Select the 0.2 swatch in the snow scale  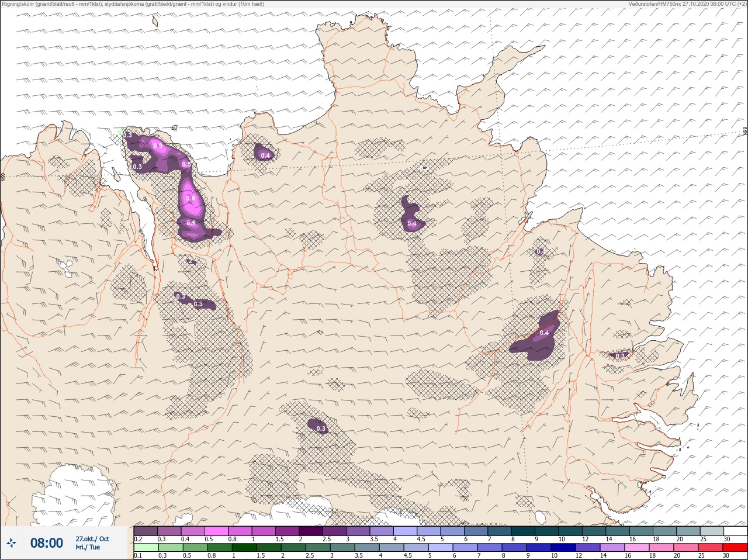146,531
